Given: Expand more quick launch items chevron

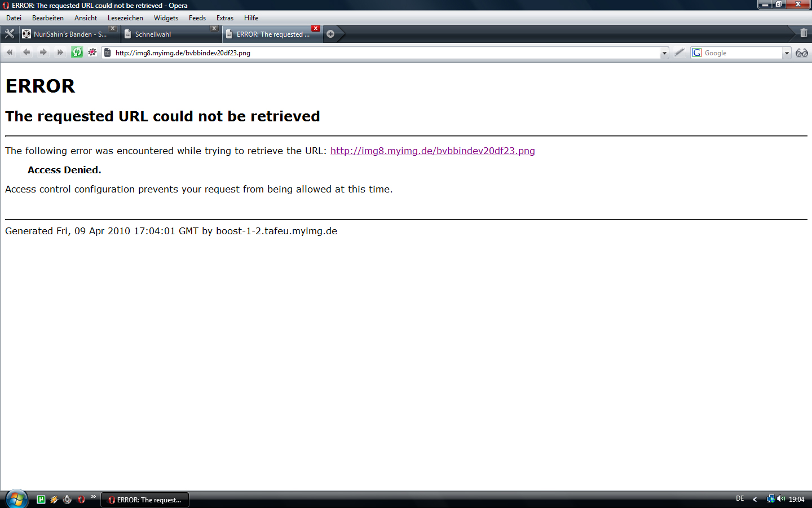Looking at the screenshot, I should pyautogui.click(x=94, y=497).
